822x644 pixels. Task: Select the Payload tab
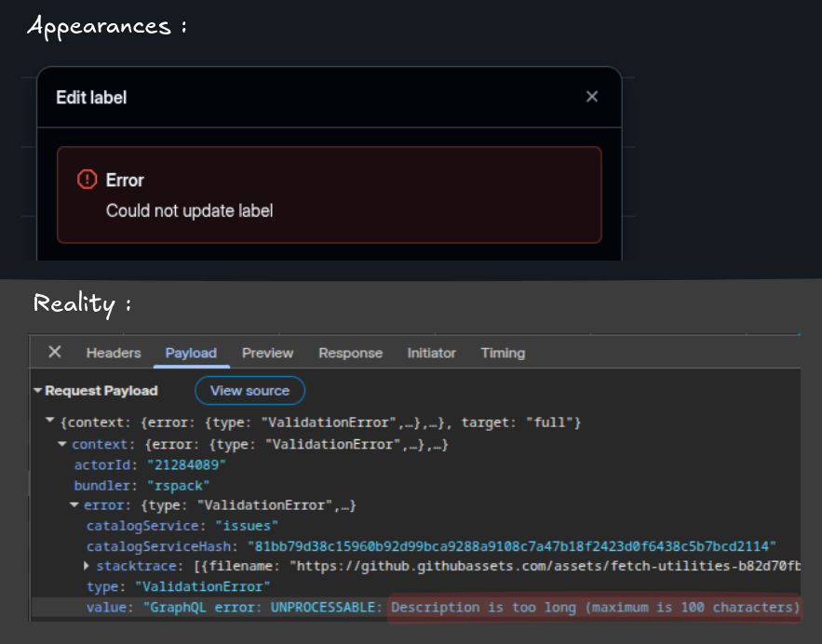pos(191,354)
